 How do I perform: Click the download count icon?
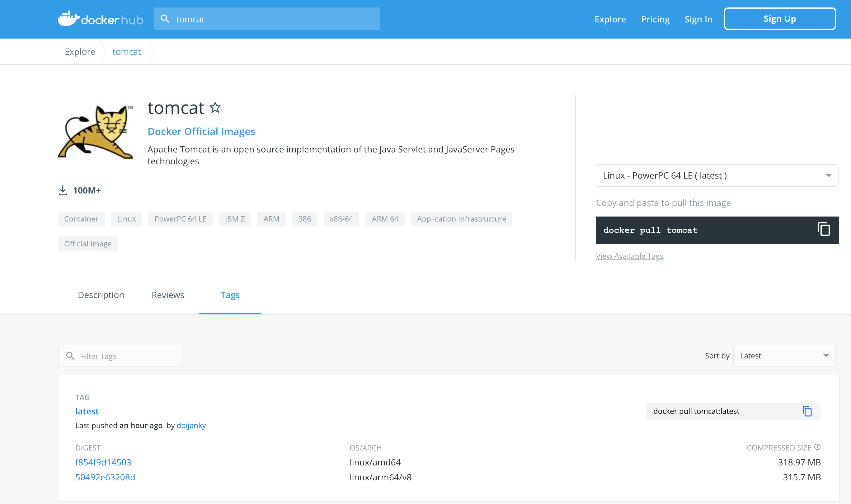(x=63, y=190)
